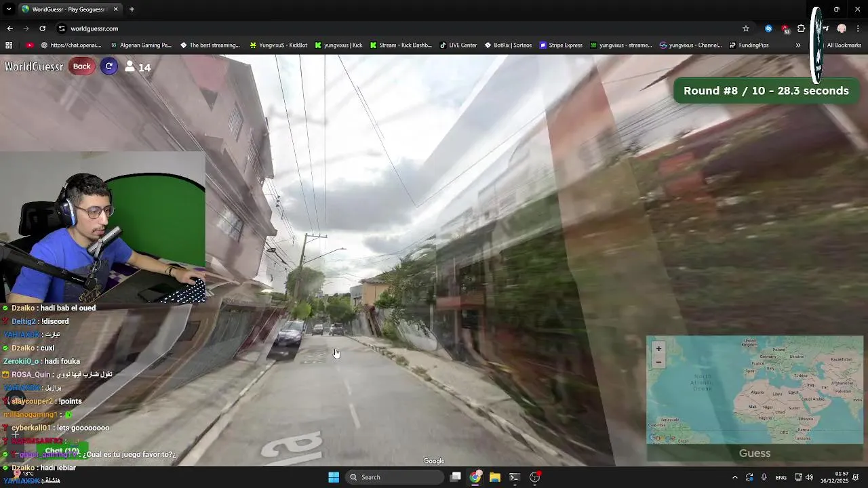Click the Round #8 timer banner
This screenshot has width=868, height=488.
766,91
